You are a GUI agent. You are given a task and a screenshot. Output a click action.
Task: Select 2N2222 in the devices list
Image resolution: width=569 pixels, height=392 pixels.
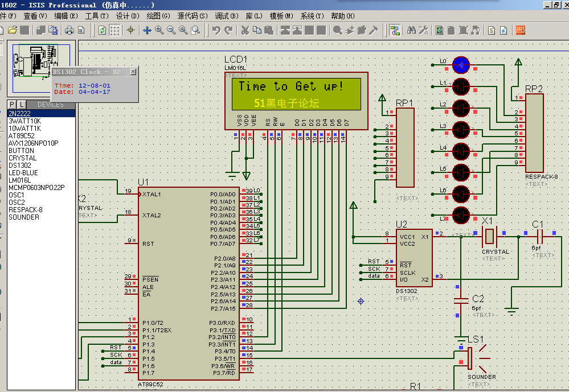(42, 113)
